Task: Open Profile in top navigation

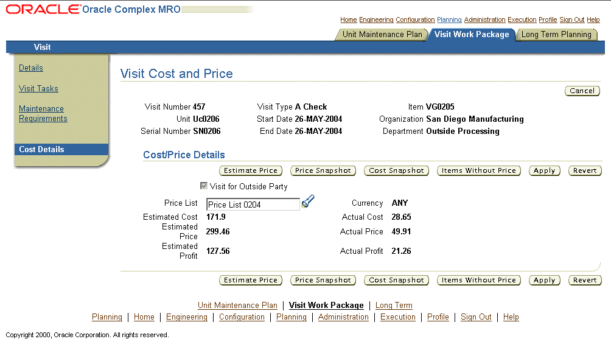Action: click(x=548, y=19)
